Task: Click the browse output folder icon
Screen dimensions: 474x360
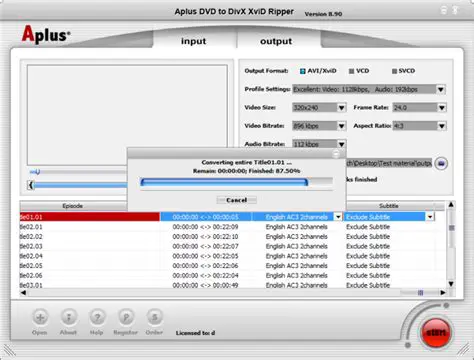Action: click(x=441, y=163)
